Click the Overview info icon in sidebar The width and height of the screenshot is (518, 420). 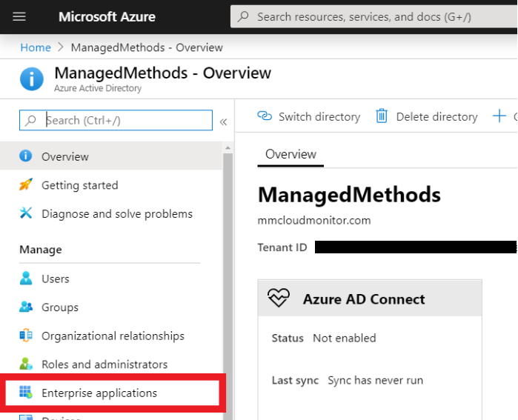[x=26, y=156]
